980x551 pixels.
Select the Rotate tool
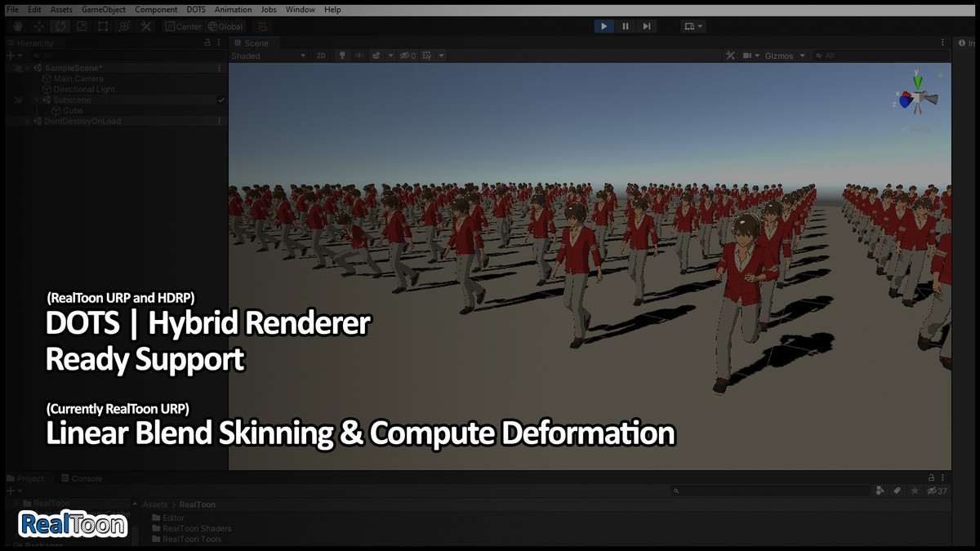coord(60,26)
